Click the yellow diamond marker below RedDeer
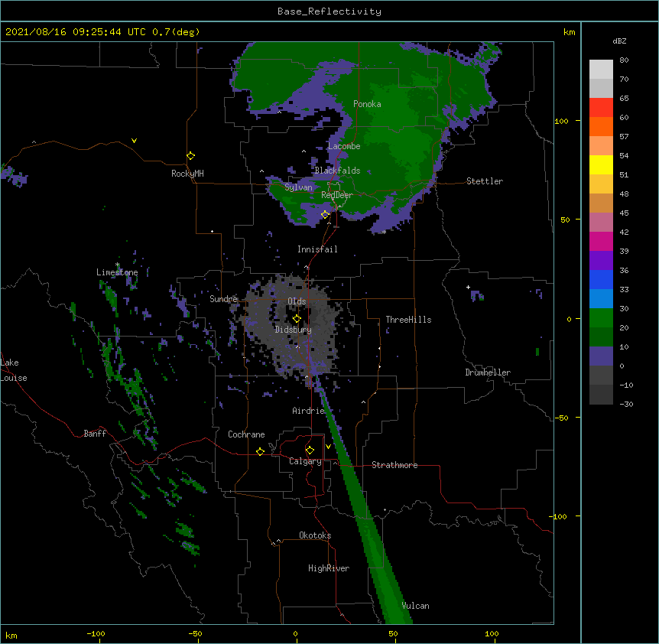This screenshot has height=644, width=659. [x=325, y=215]
